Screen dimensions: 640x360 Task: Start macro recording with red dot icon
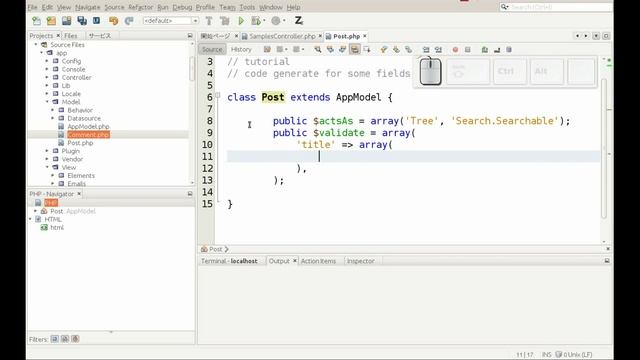(x=455, y=49)
